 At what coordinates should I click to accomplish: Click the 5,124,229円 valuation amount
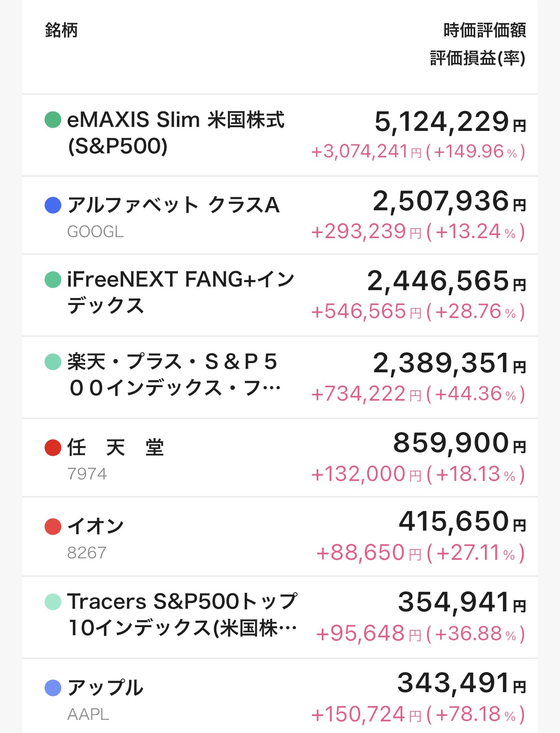[x=450, y=122]
